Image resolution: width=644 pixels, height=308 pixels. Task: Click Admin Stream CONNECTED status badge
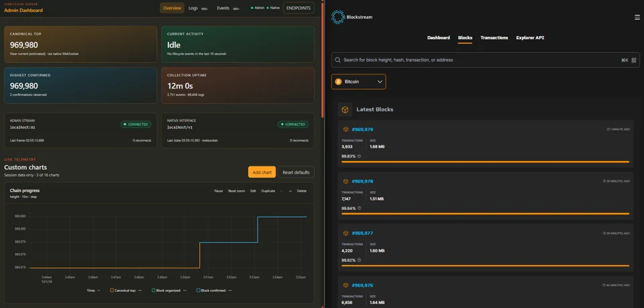click(136, 124)
